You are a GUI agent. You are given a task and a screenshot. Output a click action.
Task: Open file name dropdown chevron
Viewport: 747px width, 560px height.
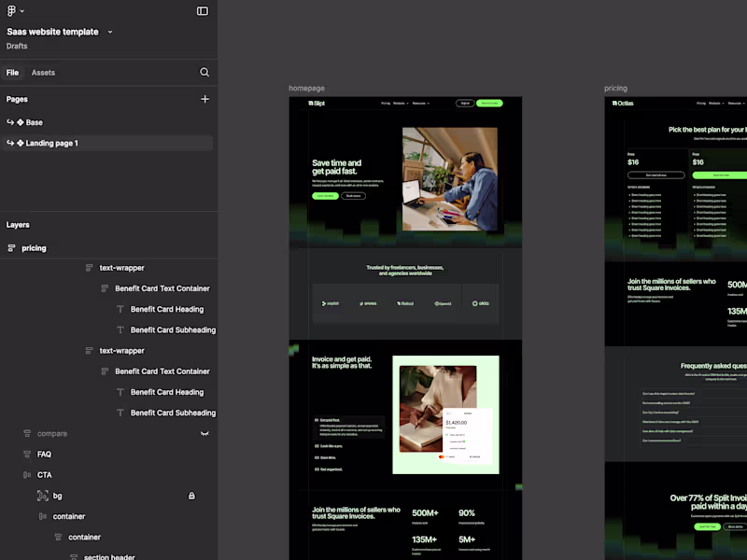click(x=110, y=32)
